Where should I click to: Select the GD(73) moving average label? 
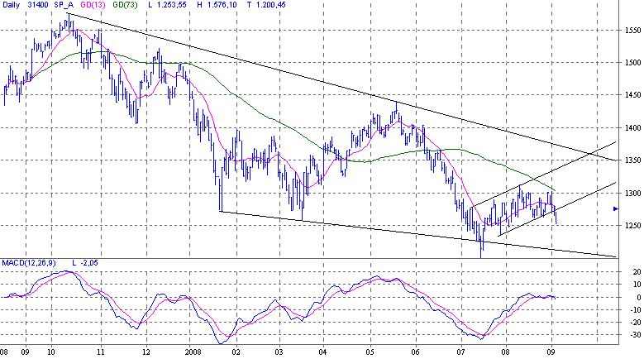tap(126, 5)
